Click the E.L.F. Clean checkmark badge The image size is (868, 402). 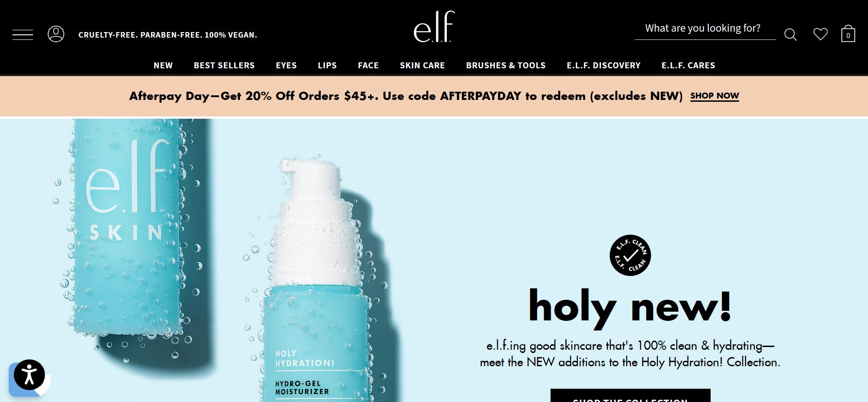pos(630,255)
